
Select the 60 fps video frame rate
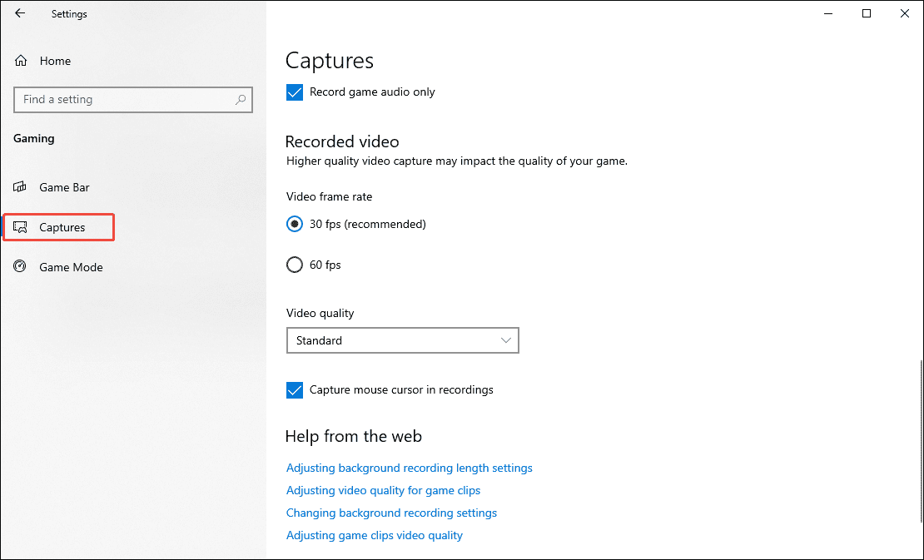(x=295, y=265)
